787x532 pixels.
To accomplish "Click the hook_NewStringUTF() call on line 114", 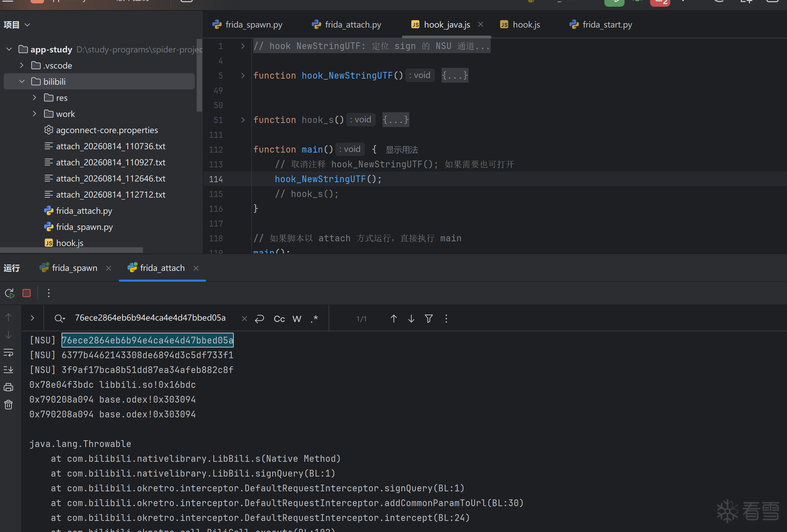I will (x=328, y=179).
